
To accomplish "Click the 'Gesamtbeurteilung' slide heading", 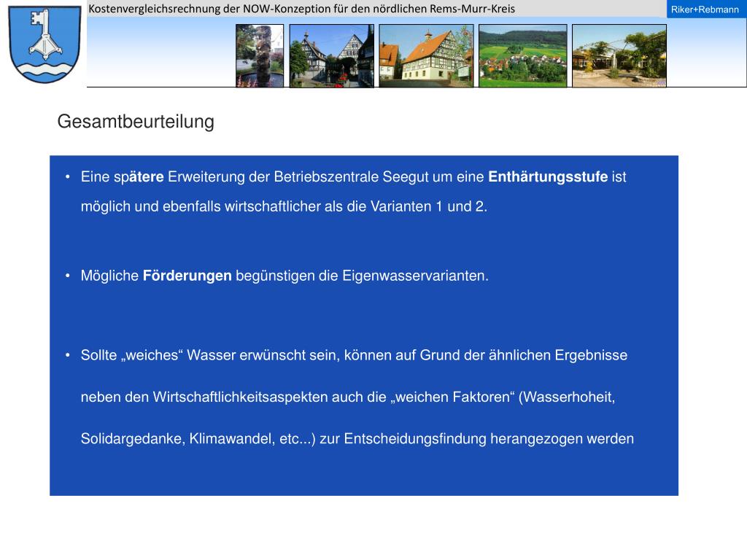I will coord(136,122).
